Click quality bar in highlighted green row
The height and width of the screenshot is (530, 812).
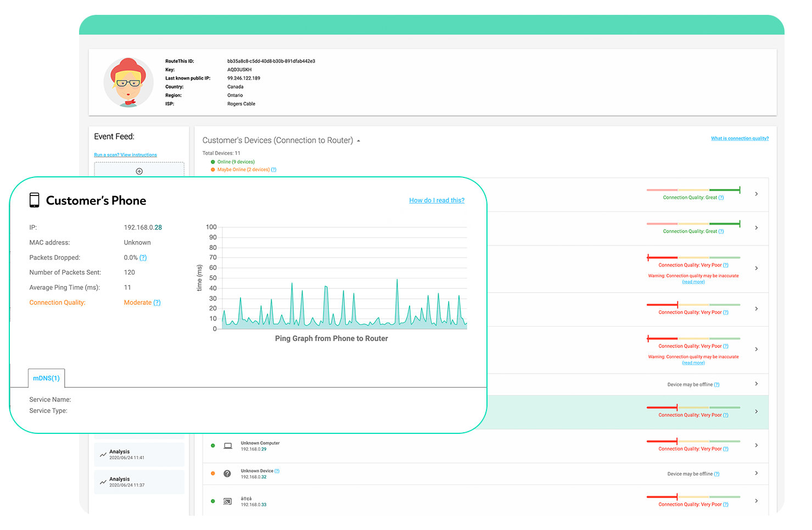pos(693,408)
